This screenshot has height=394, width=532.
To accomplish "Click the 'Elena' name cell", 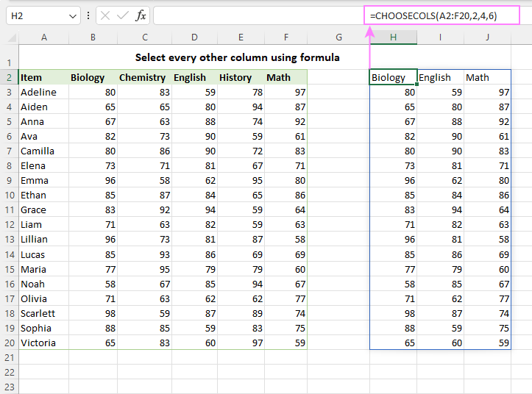I will pos(43,165).
